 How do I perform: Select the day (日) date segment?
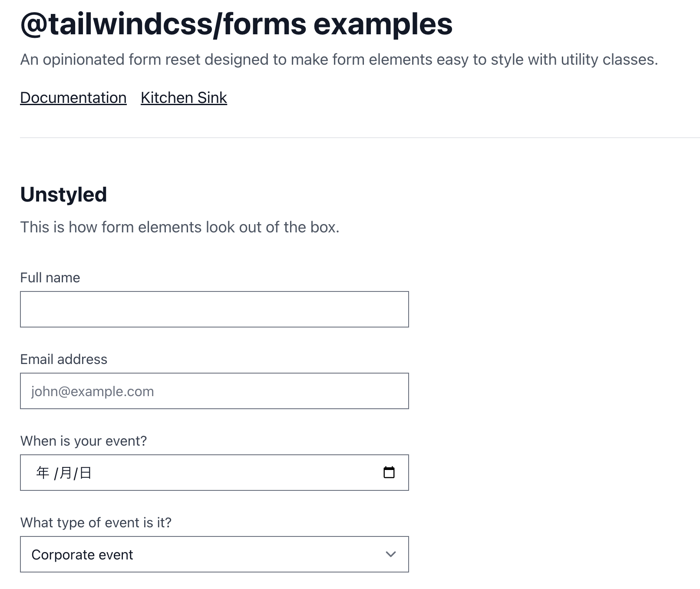86,473
